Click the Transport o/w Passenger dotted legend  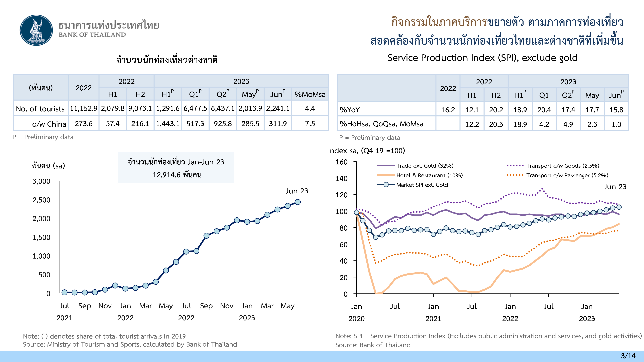[x=515, y=175]
